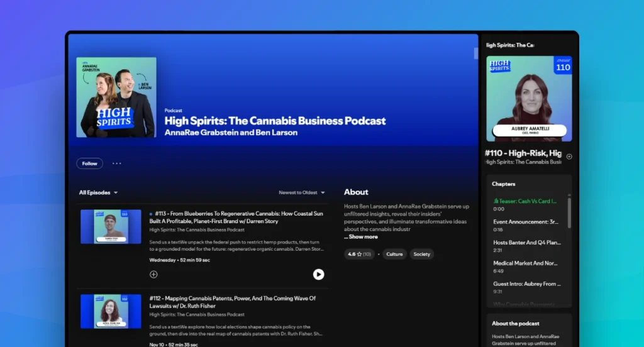Click episode #113 description text
Screen dimensions: 644x347
[x=236, y=246]
